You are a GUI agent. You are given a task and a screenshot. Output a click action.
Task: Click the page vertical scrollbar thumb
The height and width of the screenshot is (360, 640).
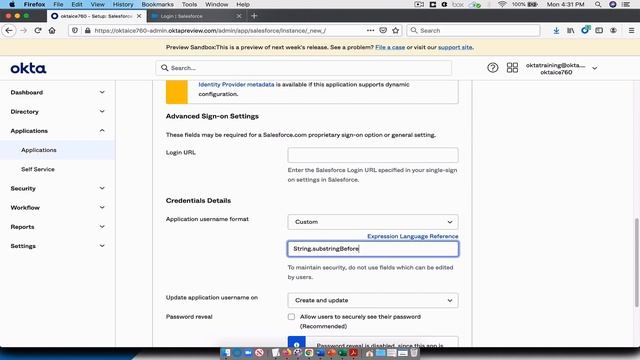click(636, 262)
